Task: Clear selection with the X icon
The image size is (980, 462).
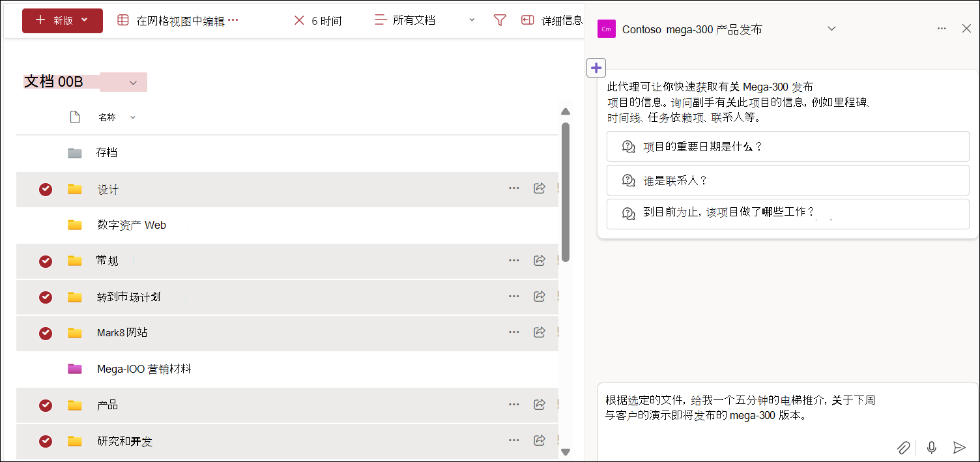Action: [x=299, y=21]
